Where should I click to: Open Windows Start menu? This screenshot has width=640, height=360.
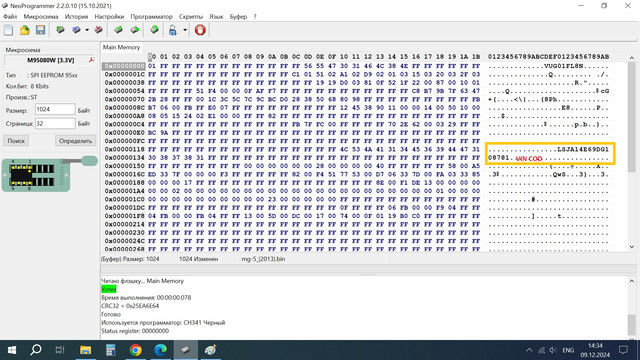point(12,350)
